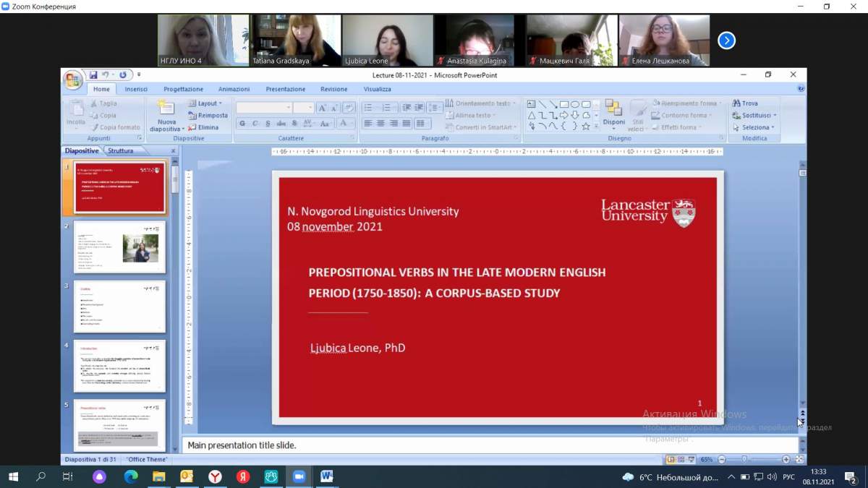Open font name combo box
This screenshot has width=868, height=488.
(x=264, y=108)
